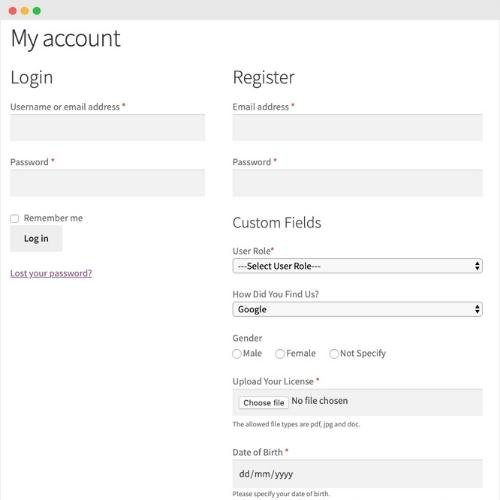The width and height of the screenshot is (500, 500).
Task: Focus the Register Password field
Action: pyautogui.click(x=357, y=183)
